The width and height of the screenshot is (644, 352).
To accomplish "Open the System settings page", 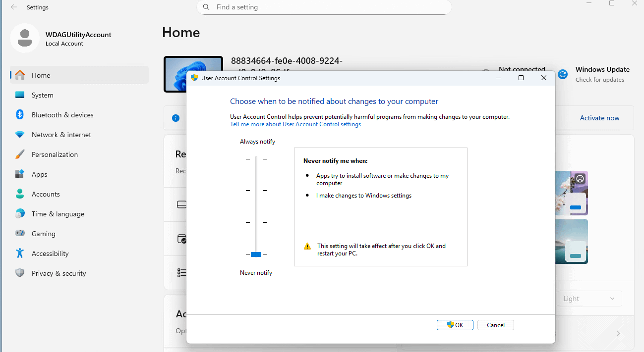I will pos(42,95).
